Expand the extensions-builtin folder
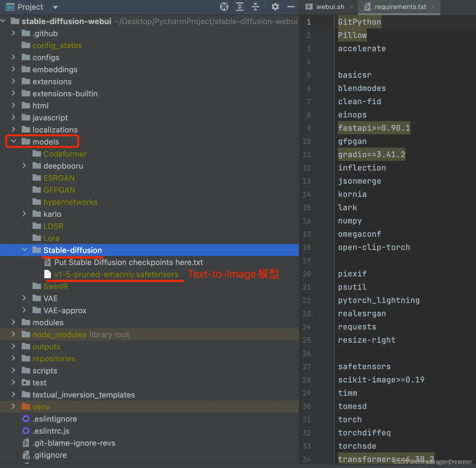 coord(13,93)
